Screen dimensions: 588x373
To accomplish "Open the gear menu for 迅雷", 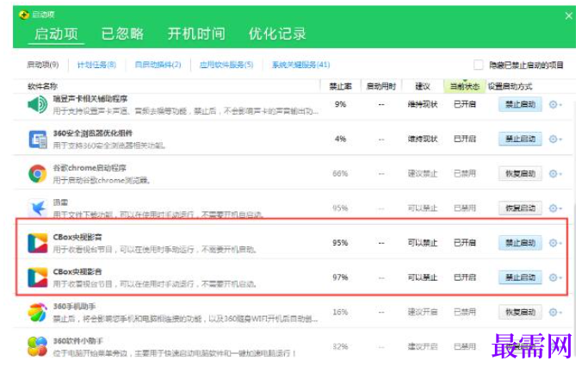I will click(555, 208).
